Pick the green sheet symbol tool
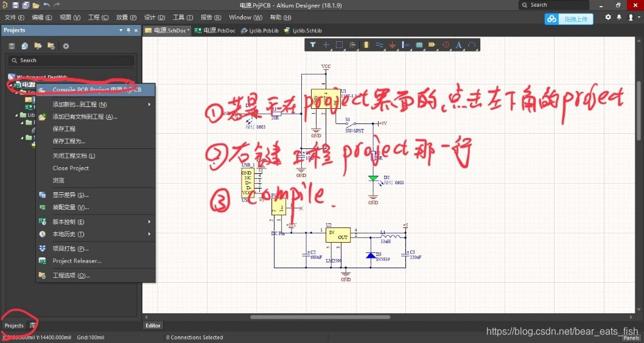Viewport: 644px width, 343px height. pos(419,45)
